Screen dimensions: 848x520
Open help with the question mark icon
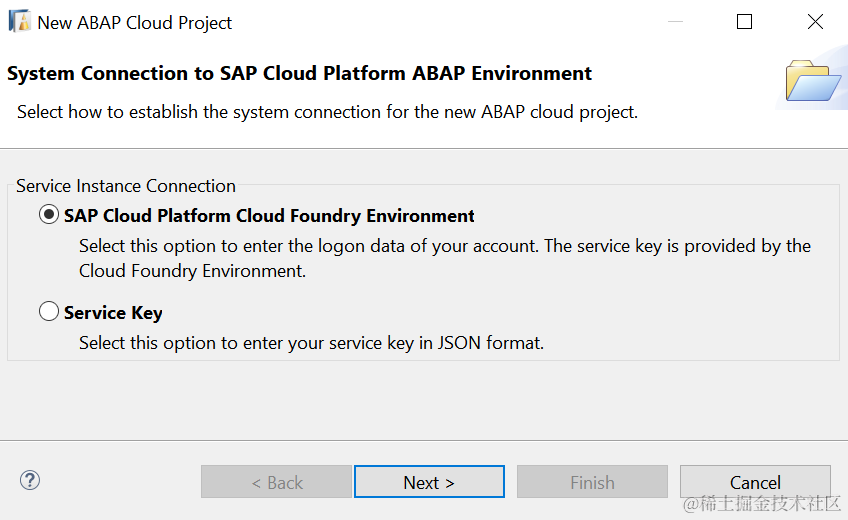coord(29,480)
